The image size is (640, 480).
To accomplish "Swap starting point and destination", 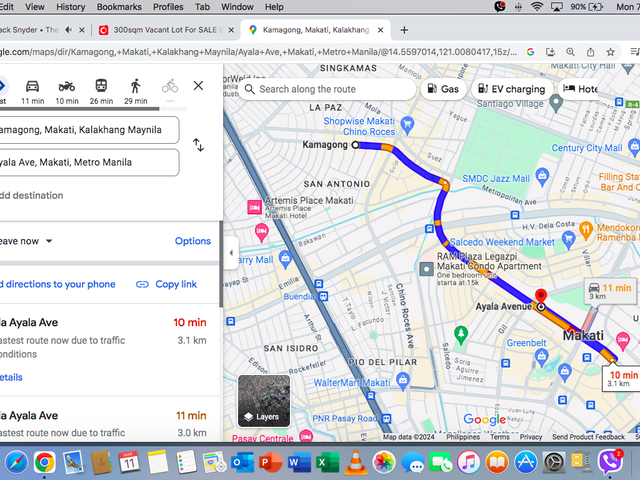I will (198, 145).
